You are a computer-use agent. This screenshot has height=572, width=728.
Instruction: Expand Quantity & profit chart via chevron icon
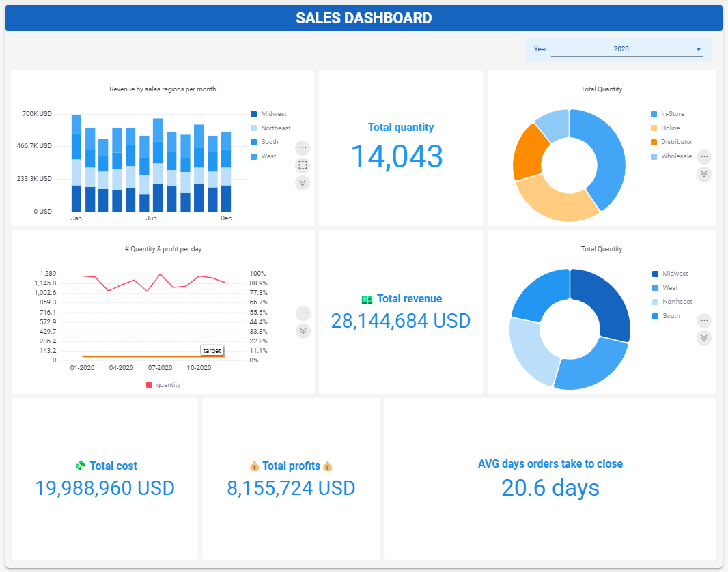303,331
